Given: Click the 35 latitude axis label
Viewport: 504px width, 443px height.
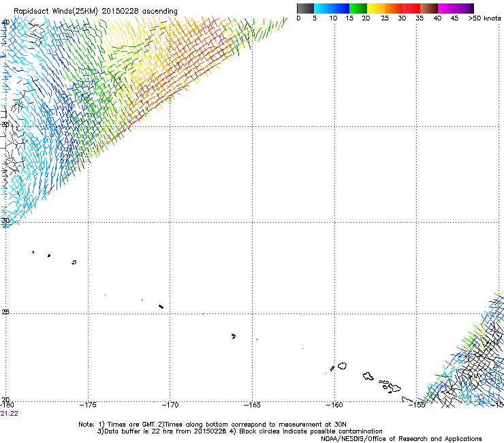Looking at the screenshot, I should [5, 124].
